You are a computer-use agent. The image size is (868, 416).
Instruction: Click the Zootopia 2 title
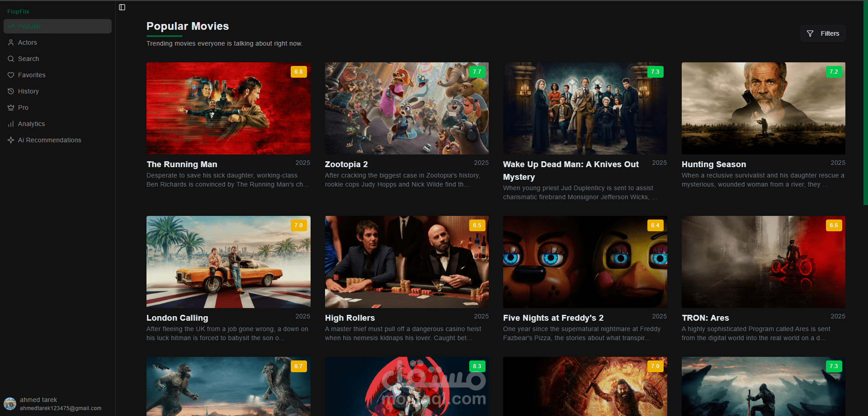(x=346, y=164)
